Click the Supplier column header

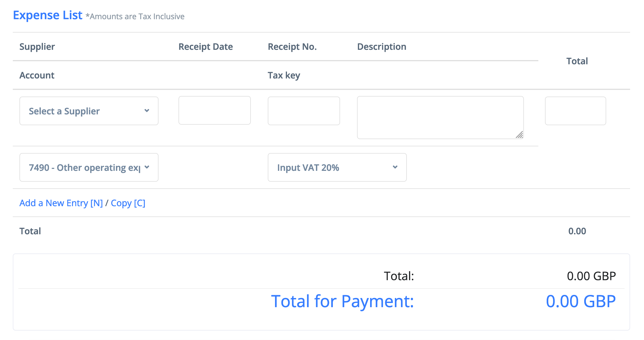pyautogui.click(x=37, y=46)
